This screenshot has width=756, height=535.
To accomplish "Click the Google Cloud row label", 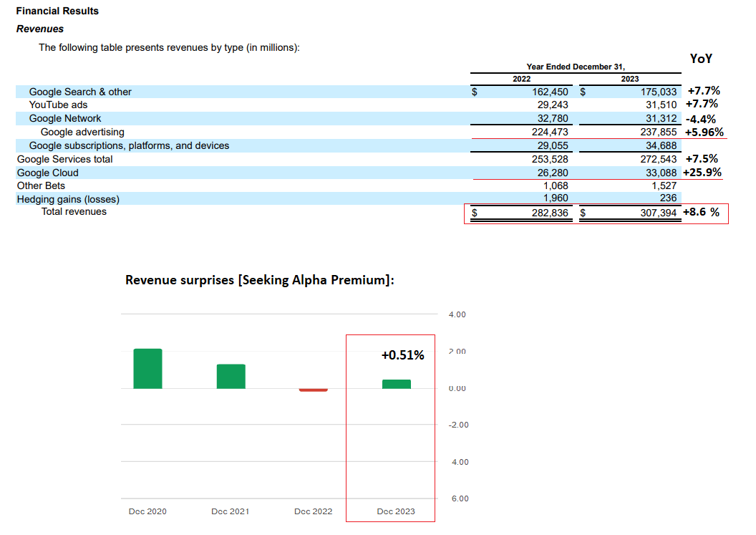I will point(47,173).
